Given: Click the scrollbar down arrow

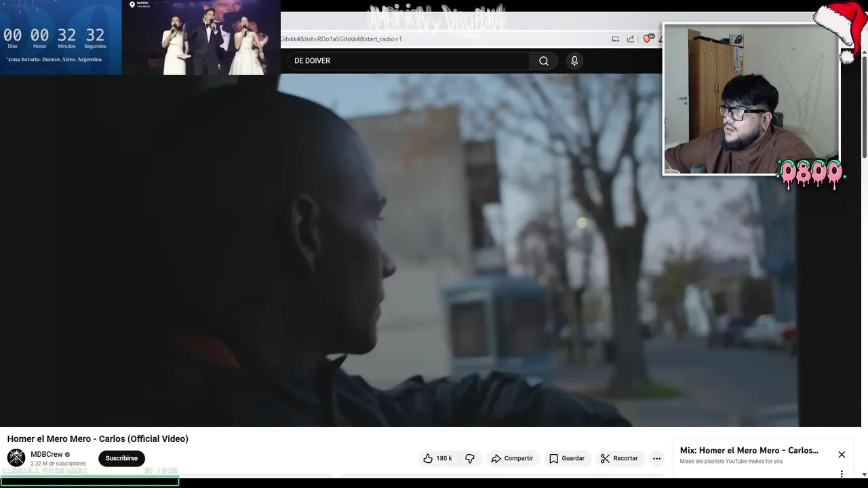Looking at the screenshot, I should tap(864, 474).
